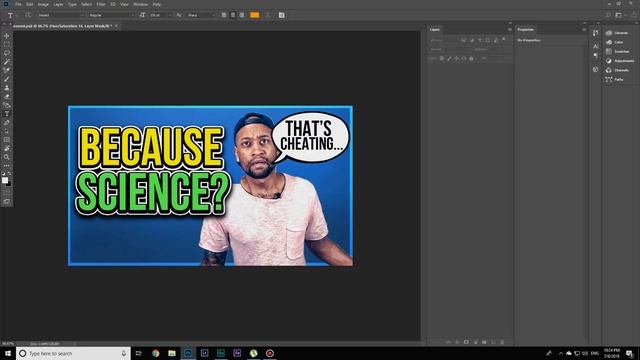Screen dimensions: 640x360
Task: Toggle the Character and Paragraph panels
Action: pos(282,15)
